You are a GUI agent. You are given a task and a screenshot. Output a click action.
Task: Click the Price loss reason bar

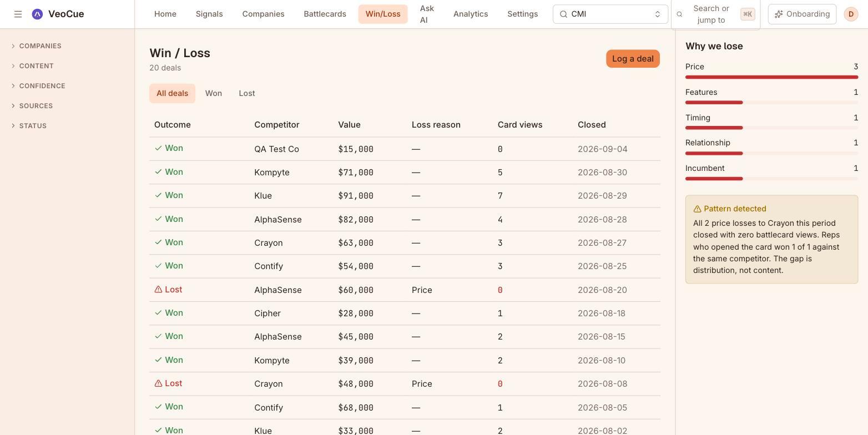click(771, 77)
